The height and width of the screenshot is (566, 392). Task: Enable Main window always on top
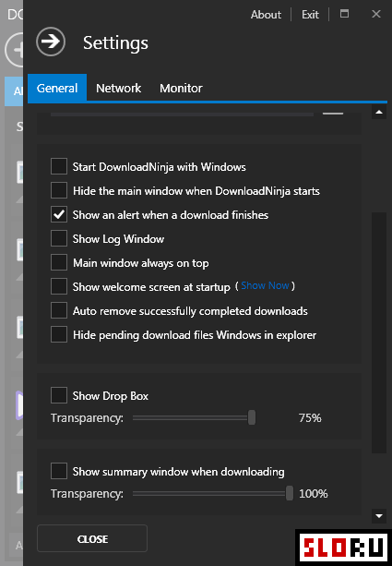click(59, 262)
